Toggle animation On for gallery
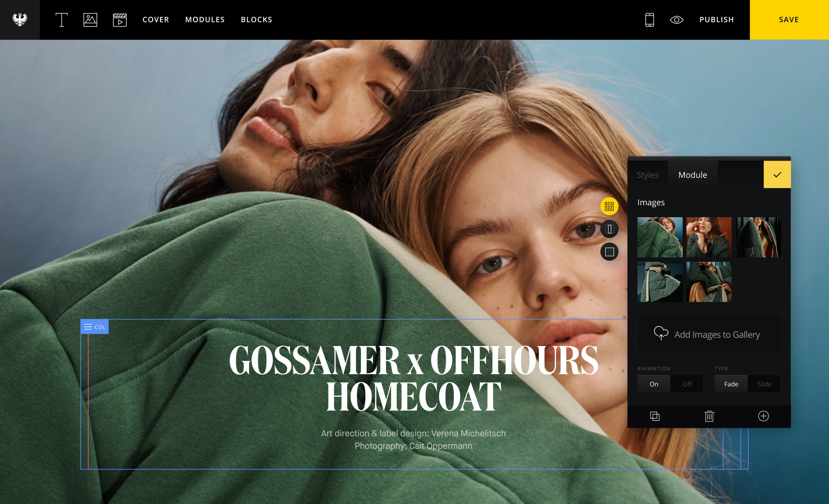This screenshot has height=504, width=829. point(654,384)
